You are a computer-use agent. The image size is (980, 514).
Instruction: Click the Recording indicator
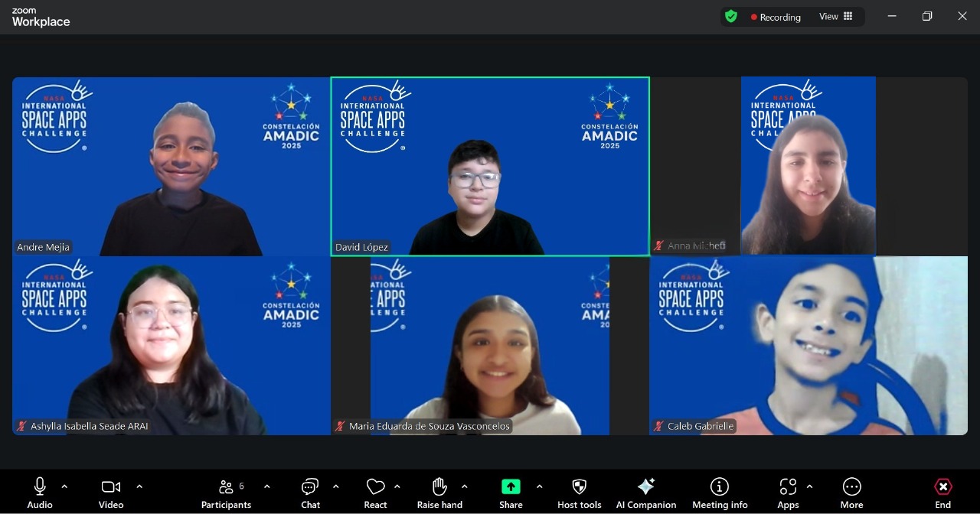click(x=775, y=17)
